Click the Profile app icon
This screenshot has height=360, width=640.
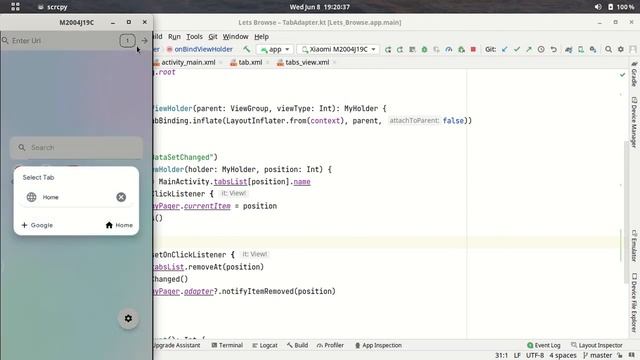[449, 49]
